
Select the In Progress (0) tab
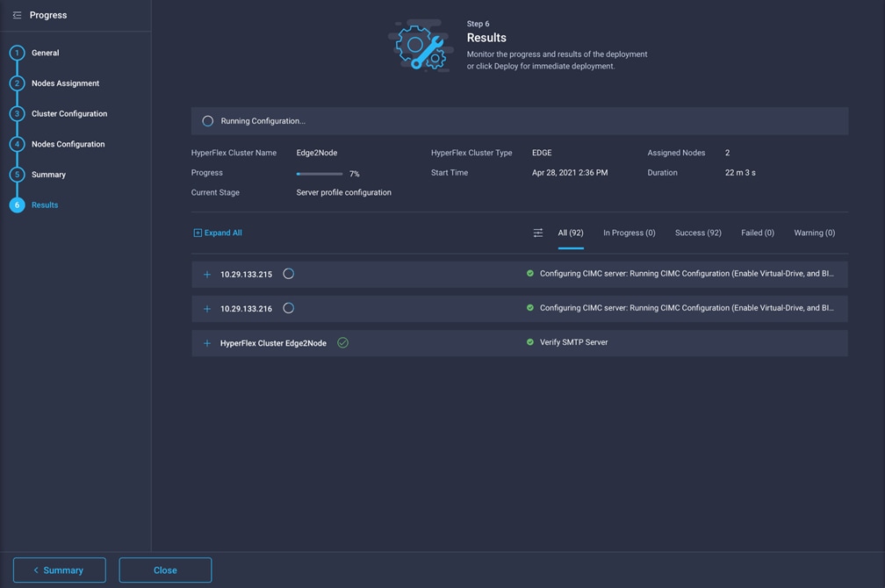pyautogui.click(x=630, y=233)
